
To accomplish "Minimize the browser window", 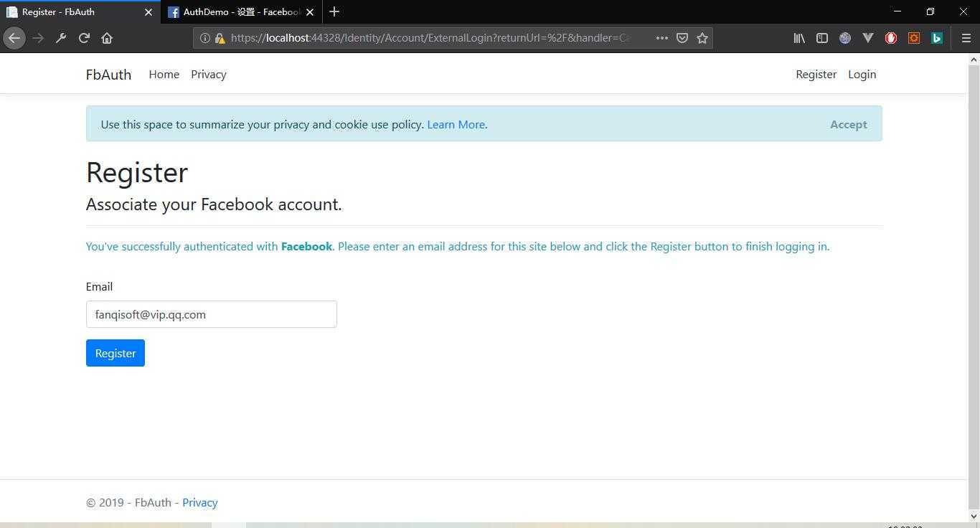I will tap(897, 11).
